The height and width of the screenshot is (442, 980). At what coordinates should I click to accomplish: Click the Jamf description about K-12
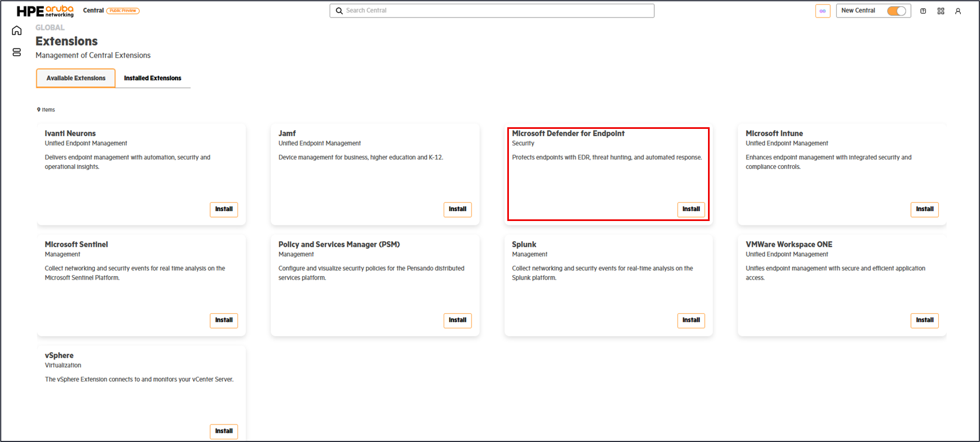361,157
